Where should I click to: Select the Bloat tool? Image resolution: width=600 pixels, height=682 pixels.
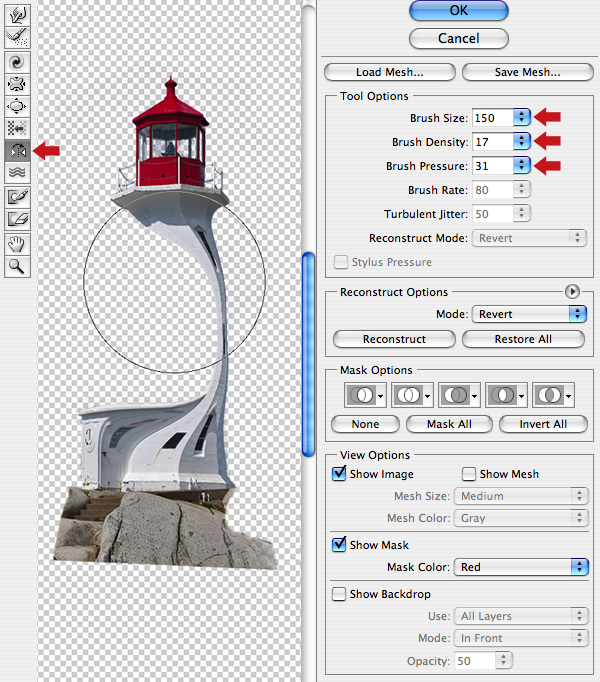point(17,107)
